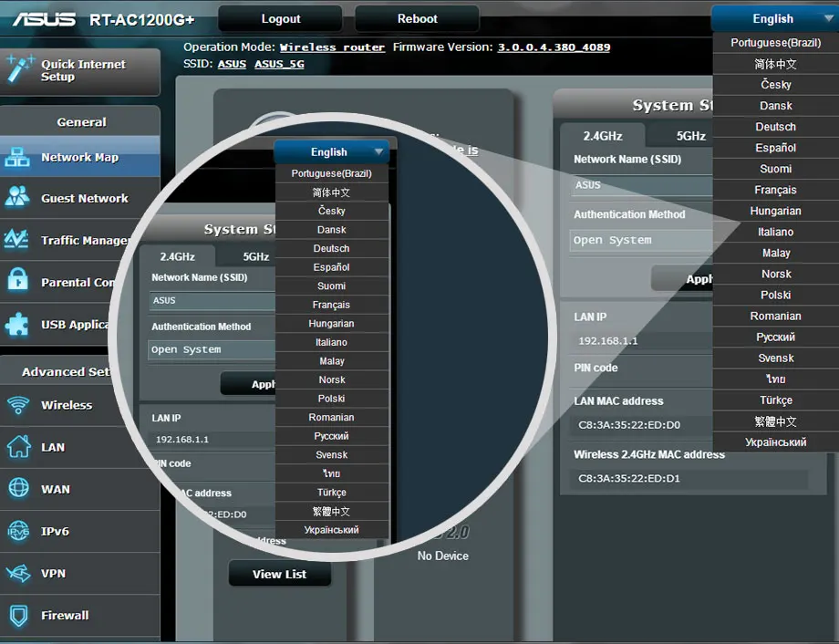
Task: Click the Firewall shield icon
Action: (19, 615)
